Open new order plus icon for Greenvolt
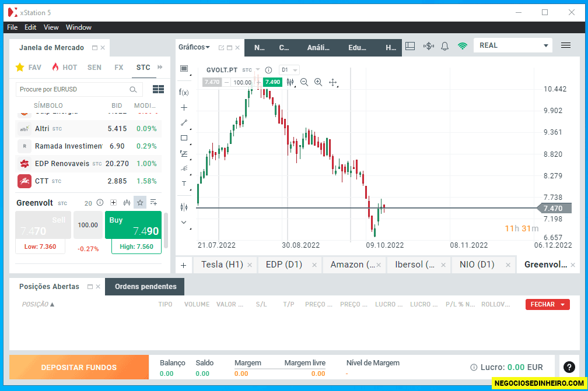This screenshot has width=588, height=391. (x=113, y=203)
